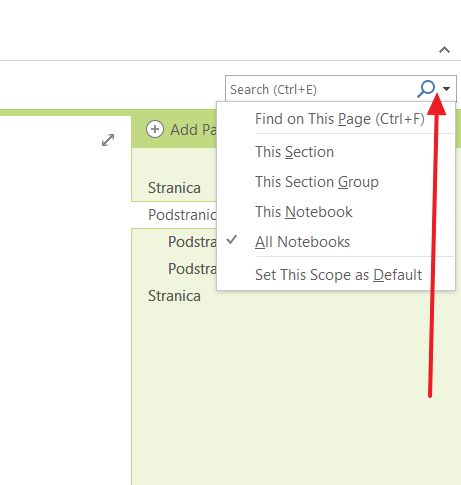Open the first Stranica page
This screenshot has height=485, width=461.
tap(174, 188)
